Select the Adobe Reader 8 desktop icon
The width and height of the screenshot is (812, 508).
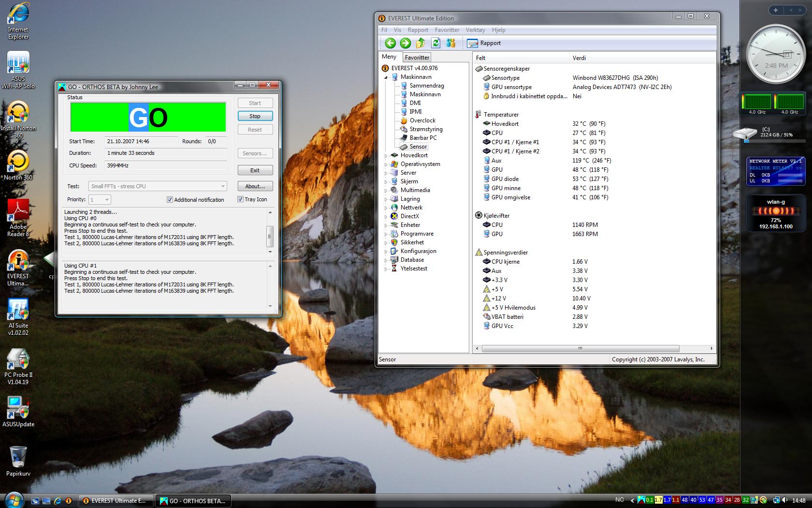point(18,218)
